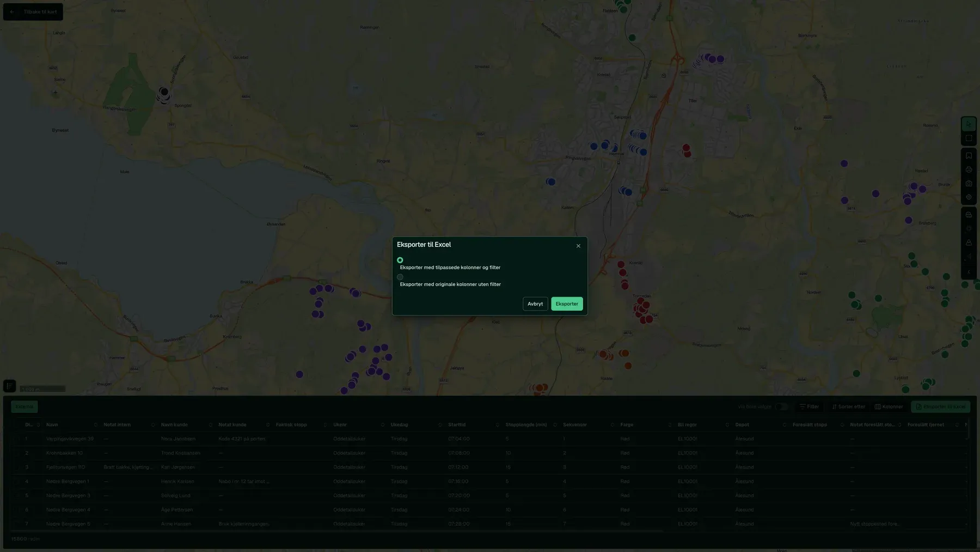Tick the checkbox for the Fjelltunvegen 110 row
This screenshot has height=552, width=980.
(17, 467)
